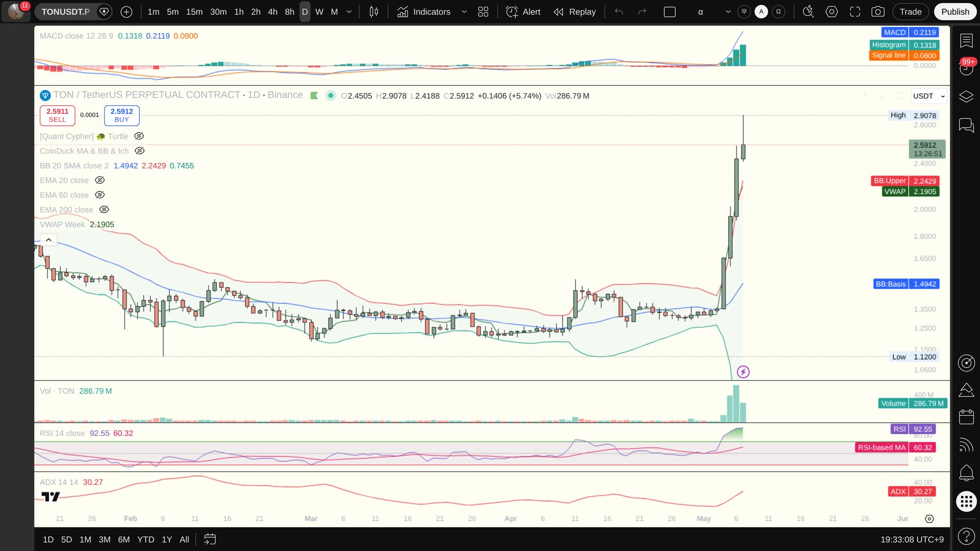Show the EMA 200 close indicator
The width and height of the screenshot is (980, 551).
tap(104, 209)
